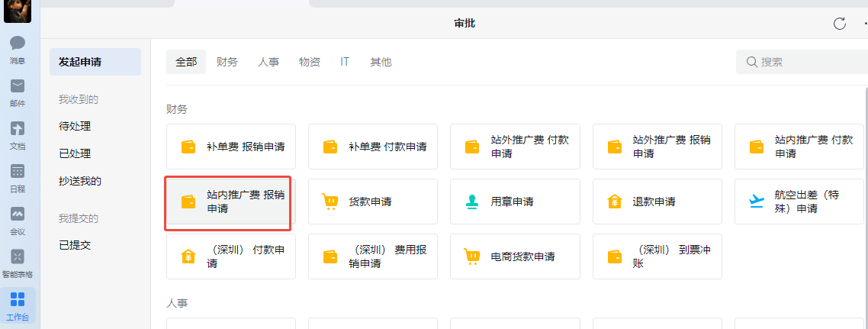This screenshot has width=868, height=329.
Task: Open 待处理 pending list
Action: click(x=75, y=126)
